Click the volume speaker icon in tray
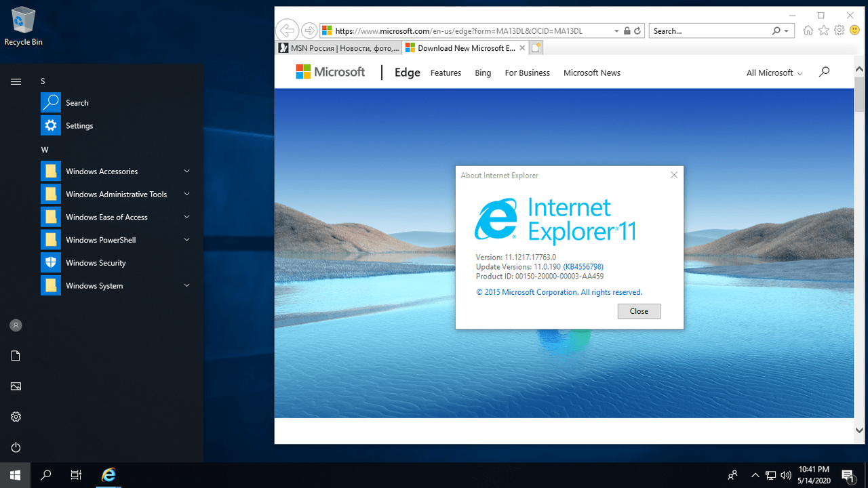 [787, 475]
